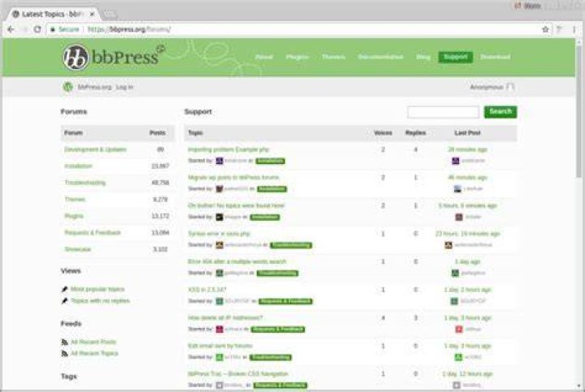Open a new browser tab

tap(110, 15)
